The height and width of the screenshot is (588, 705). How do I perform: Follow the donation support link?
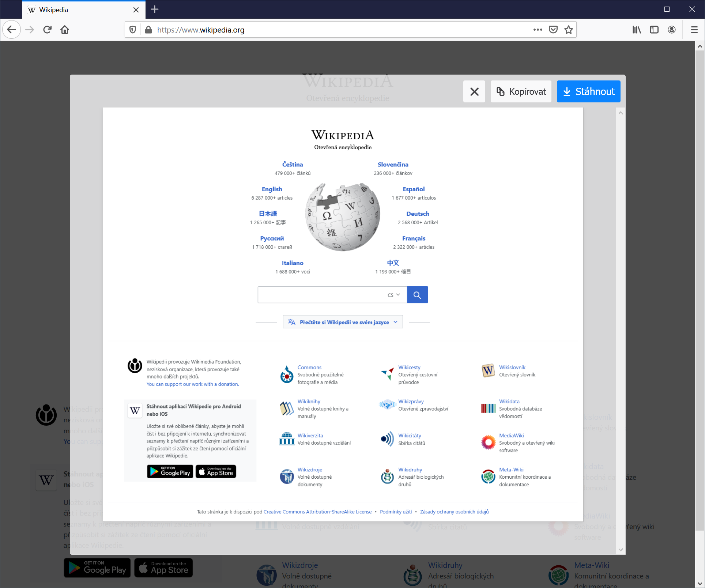(x=193, y=384)
